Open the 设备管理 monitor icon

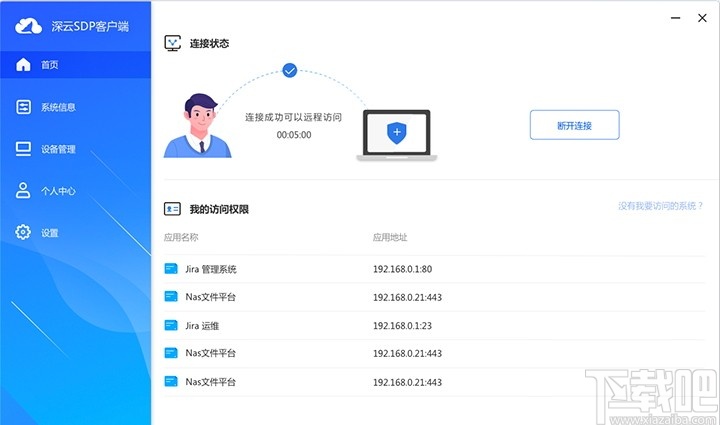pyautogui.click(x=23, y=149)
